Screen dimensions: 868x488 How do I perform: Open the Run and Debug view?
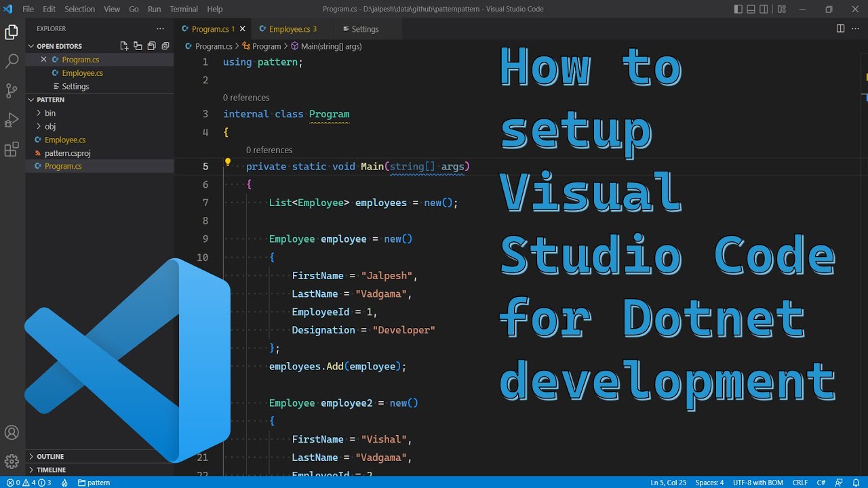click(12, 120)
